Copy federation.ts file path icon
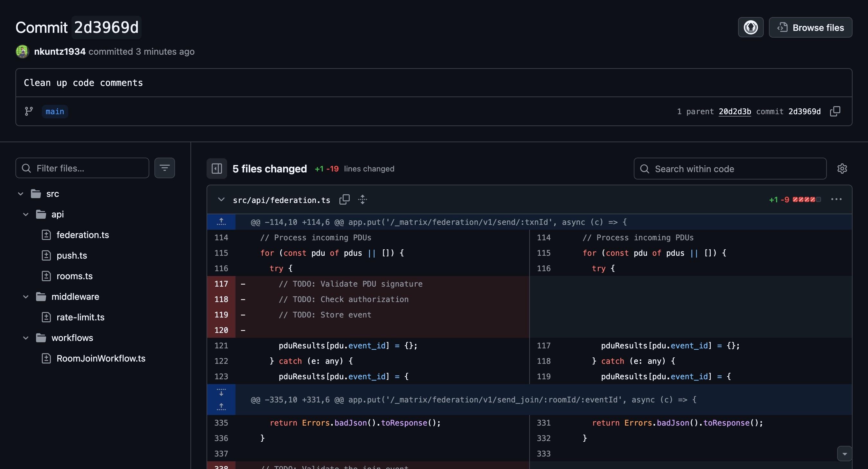868x469 pixels. click(344, 199)
